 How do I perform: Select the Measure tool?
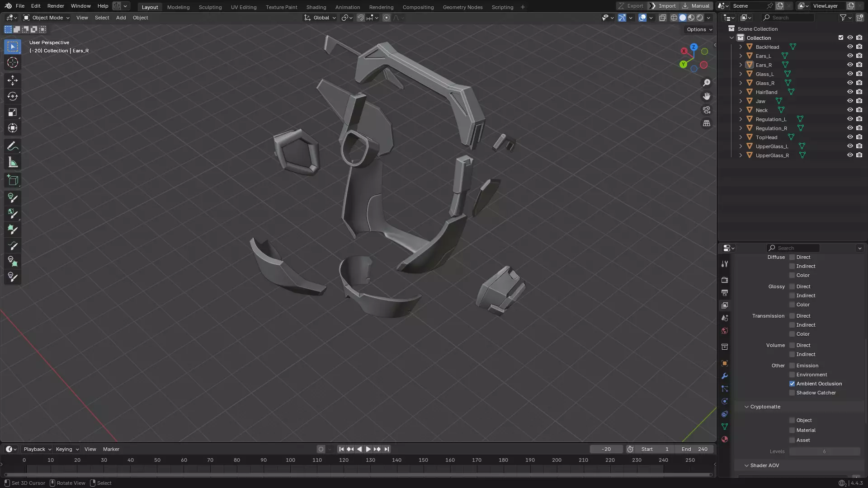pos(13,162)
